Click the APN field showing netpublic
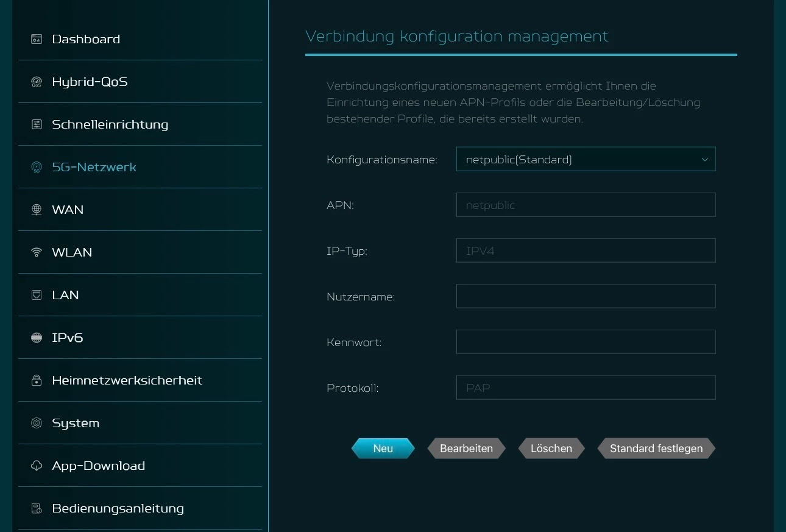The image size is (786, 532). click(586, 205)
